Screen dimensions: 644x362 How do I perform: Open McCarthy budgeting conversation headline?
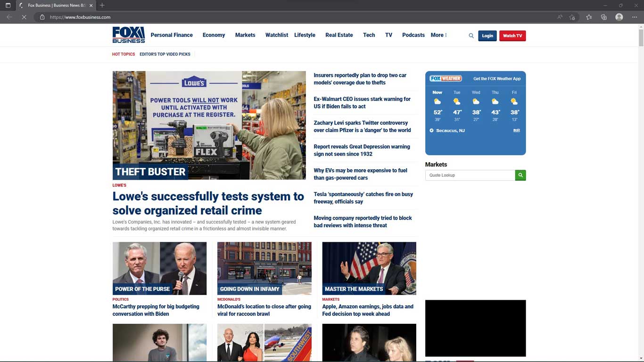(x=156, y=310)
